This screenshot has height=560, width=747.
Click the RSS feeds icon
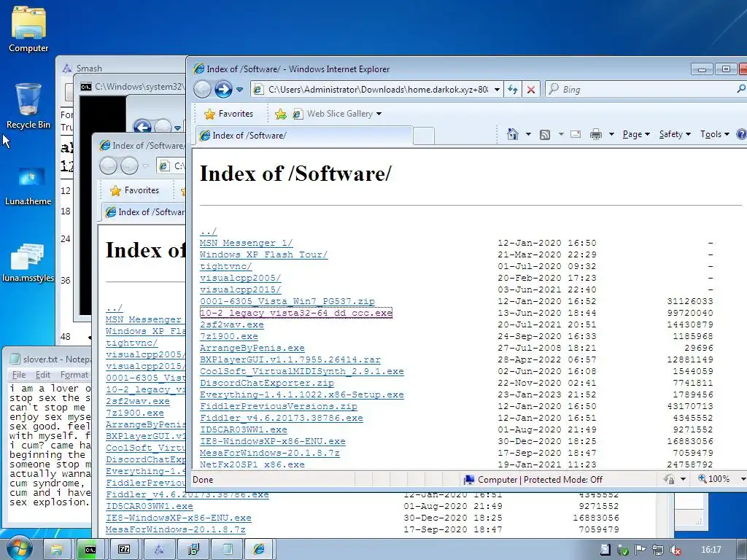click(545, 135)
